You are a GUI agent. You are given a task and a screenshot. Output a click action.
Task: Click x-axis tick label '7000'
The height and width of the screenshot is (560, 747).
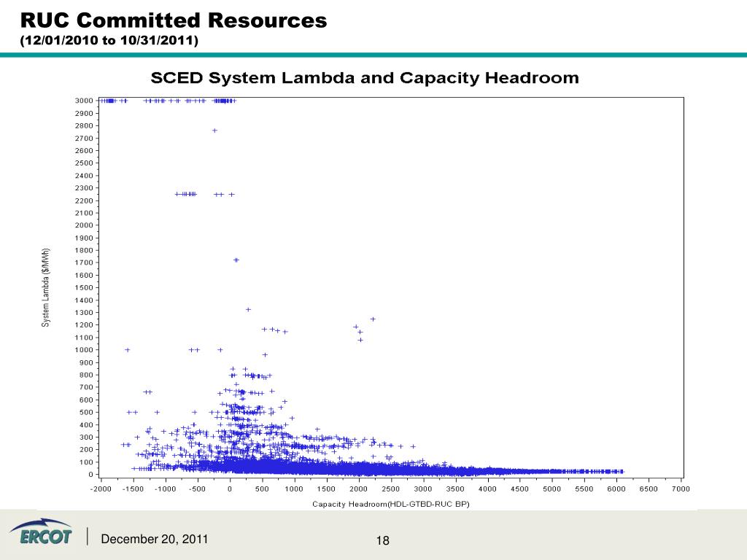[681, 489]
